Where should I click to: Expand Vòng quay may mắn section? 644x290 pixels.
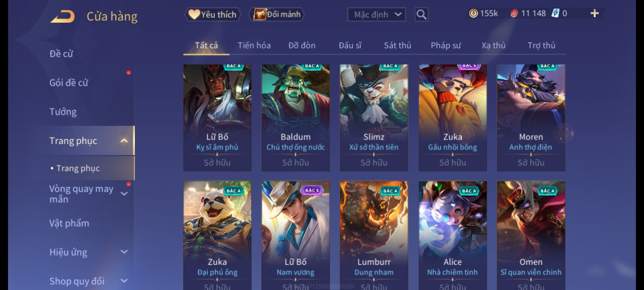124,194
